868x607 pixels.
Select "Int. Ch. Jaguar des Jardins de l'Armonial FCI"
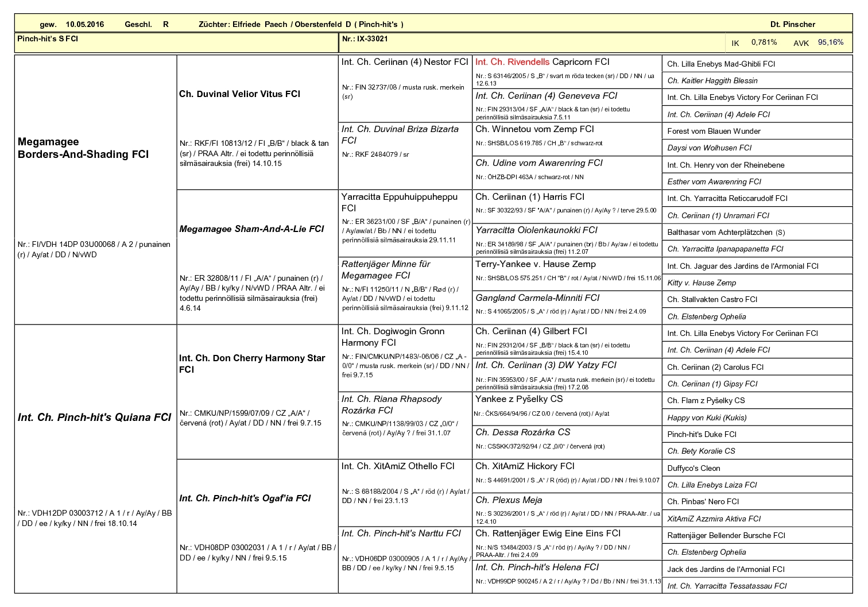point(743,266)
